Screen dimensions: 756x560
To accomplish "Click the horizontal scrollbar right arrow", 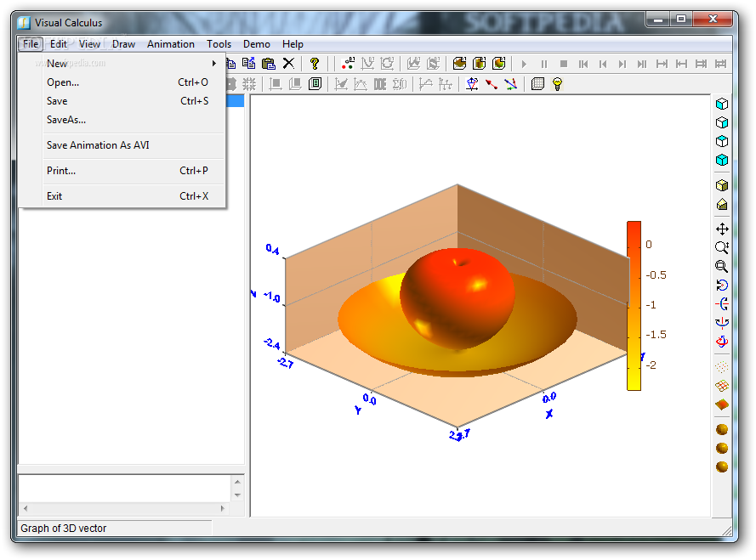I will point(223,508).
